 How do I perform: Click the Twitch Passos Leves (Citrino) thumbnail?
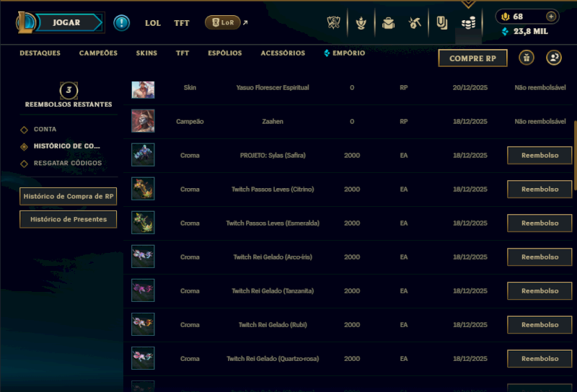[x=143, y=189]
